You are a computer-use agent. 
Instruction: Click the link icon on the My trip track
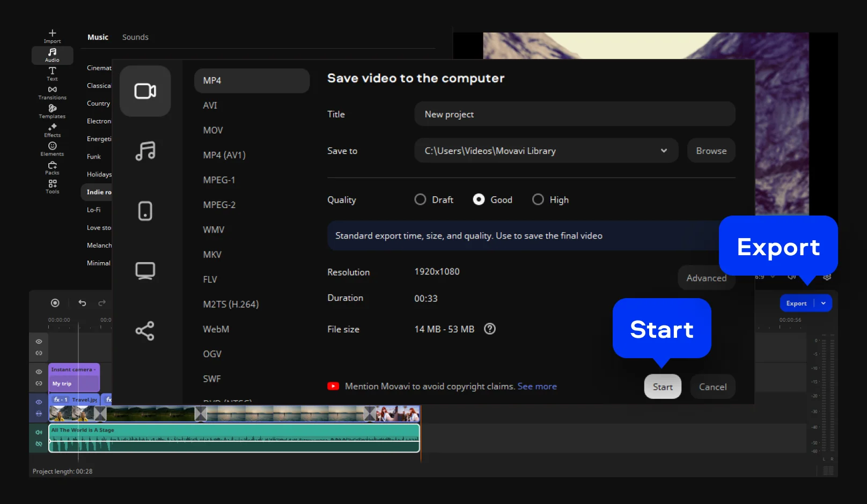pyautogui.click(x=39, y=383)
